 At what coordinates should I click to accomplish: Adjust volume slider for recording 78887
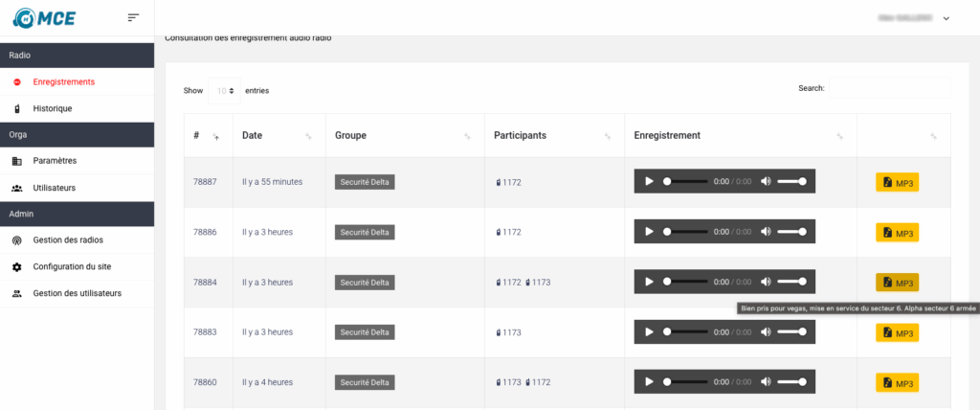[791, 181]
